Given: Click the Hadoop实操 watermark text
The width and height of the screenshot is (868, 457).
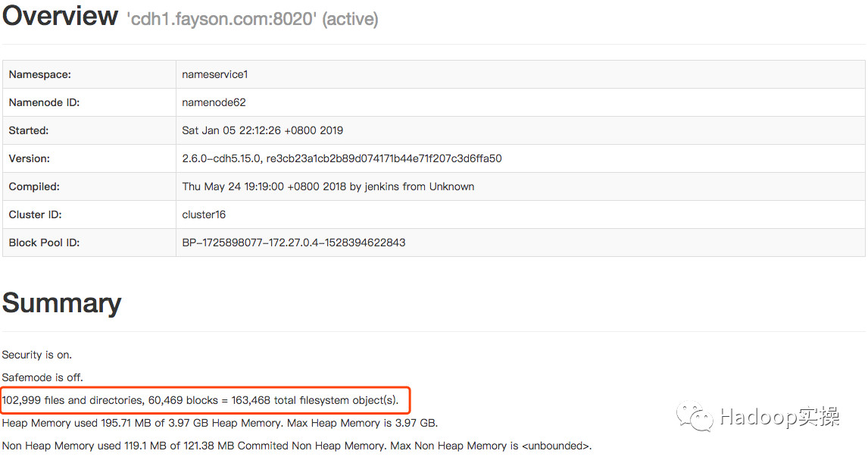Looking at the screenshot, I should click(x=779, y=417).
